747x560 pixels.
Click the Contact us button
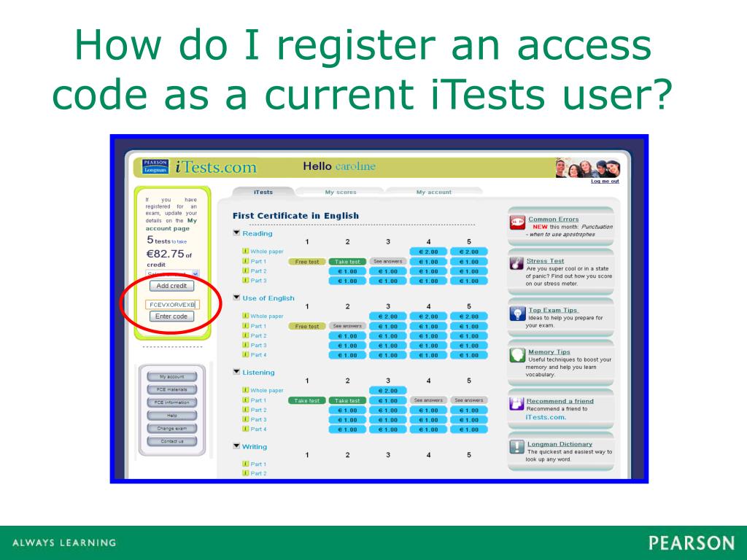click(x=172, y=441)
